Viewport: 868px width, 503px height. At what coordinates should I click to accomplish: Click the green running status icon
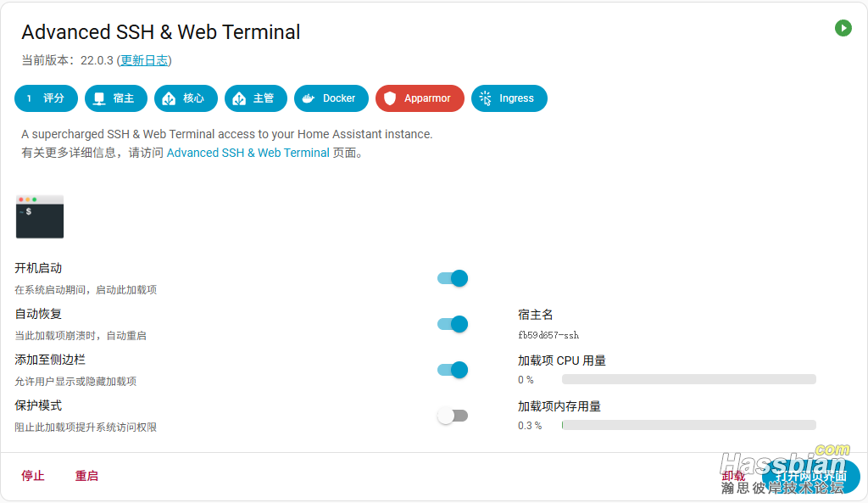[843, 28]
